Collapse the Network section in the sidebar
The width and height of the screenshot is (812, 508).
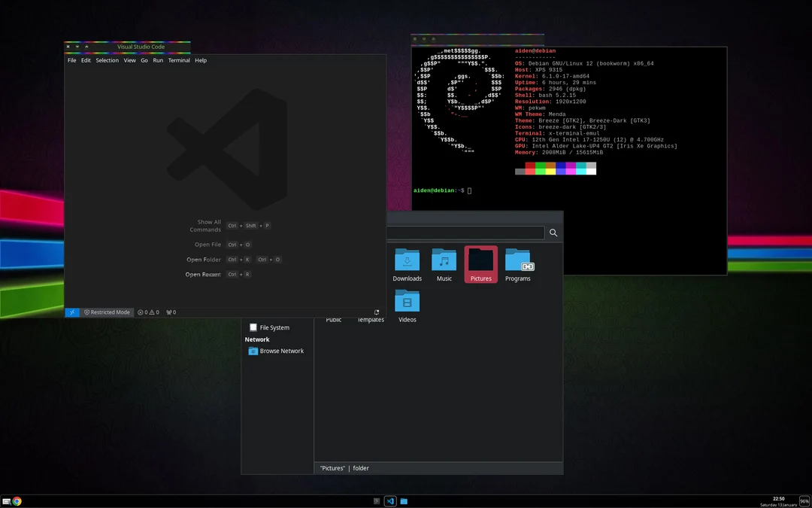pyautogui.click(x=256, y=339)
